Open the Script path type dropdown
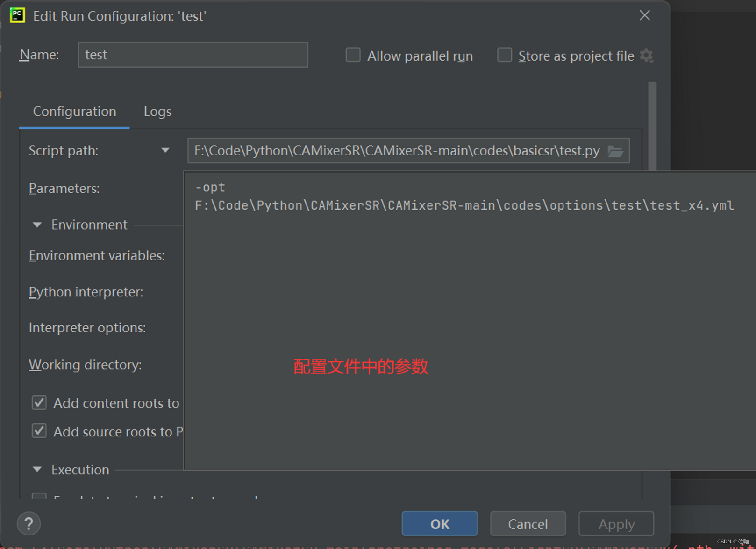Viewport: 756px width, 549px height. click(x=165, y=150)
